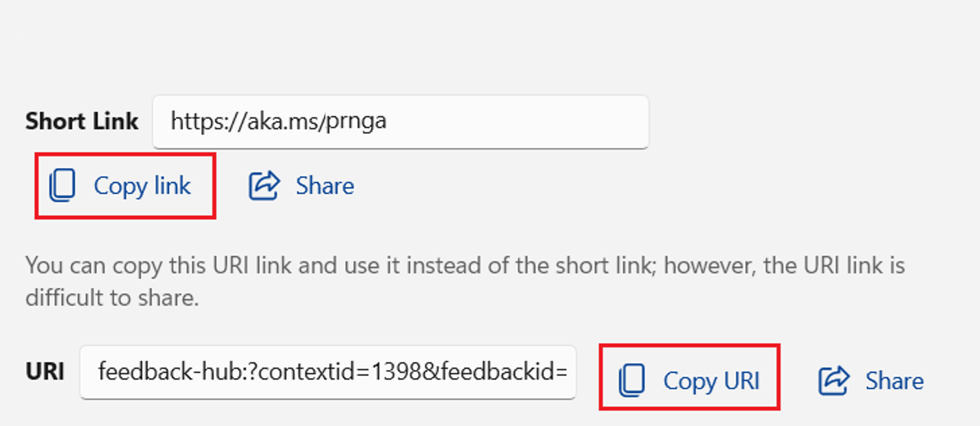This screenshot has width=980, height=426.
Task: Place cursor at 'feedbackid=' in URI box
Action: (x=504, y=372)
